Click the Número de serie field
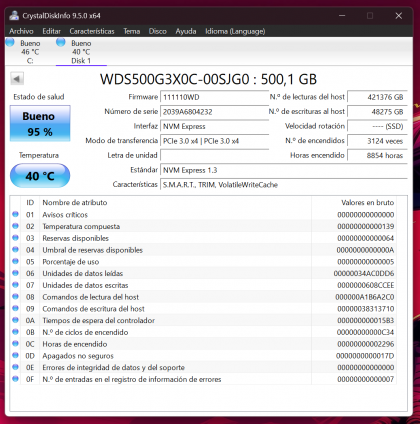Viewport: 420px width, 424px height. (x=215, y=112)
